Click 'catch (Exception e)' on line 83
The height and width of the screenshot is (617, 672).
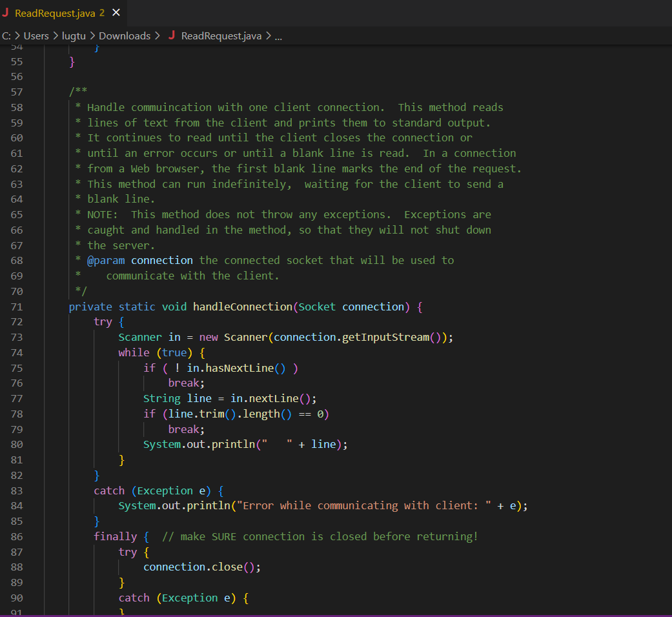click(152, 491)
